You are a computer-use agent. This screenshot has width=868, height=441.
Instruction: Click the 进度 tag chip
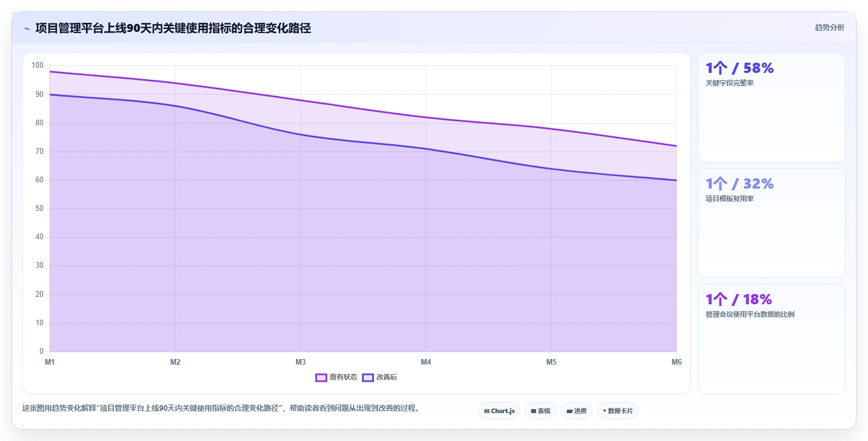click(x=577, y=411)
